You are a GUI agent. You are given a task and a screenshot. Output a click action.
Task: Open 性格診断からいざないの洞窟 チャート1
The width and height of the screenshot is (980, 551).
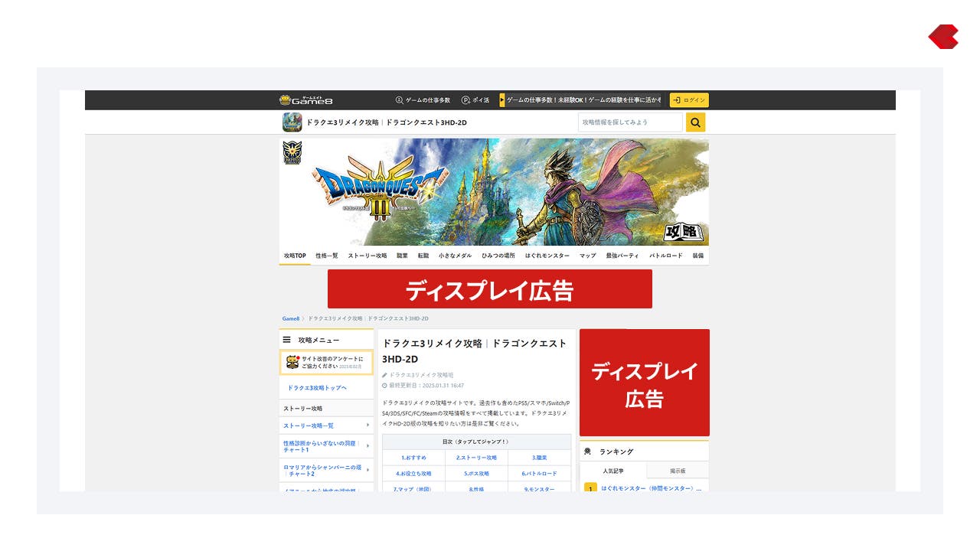tap(327, 446)
